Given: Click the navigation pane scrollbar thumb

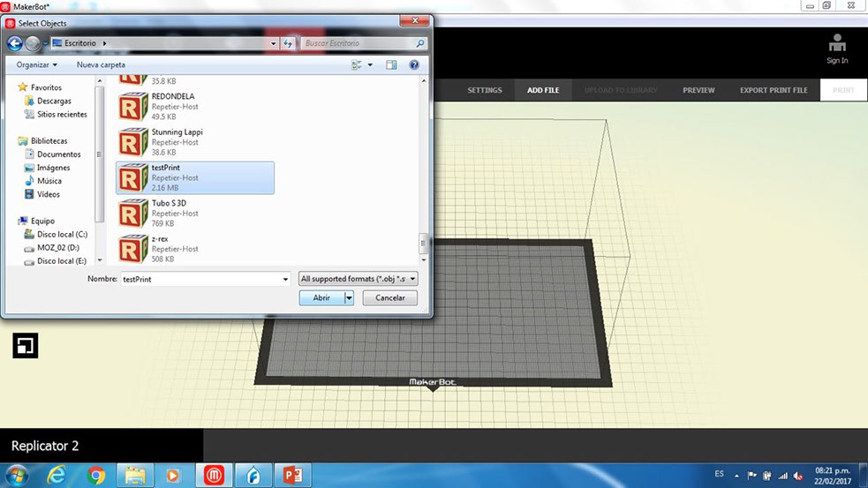Looking at the screenshot, I should pyautogui.click(x=100, y=154).
